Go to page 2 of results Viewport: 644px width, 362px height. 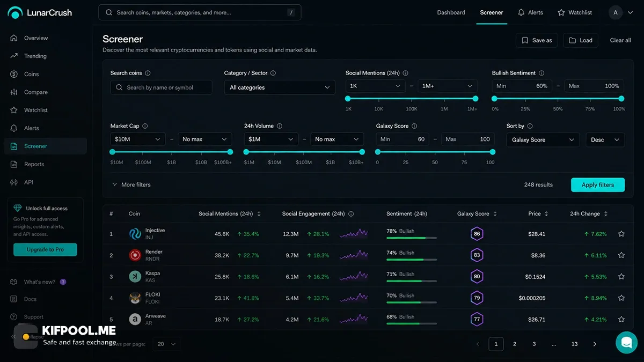pyautogui.click(x=515, y=344)
